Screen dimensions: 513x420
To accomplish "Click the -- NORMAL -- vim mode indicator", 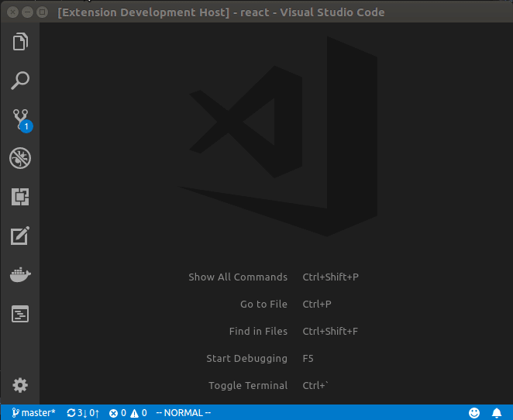I will pos(184,413).
